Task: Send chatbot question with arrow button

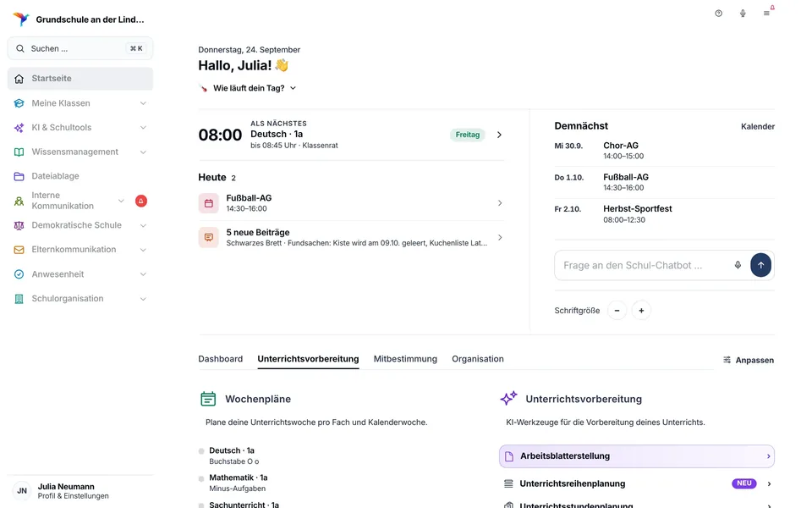Action: [x=760, y=265]
